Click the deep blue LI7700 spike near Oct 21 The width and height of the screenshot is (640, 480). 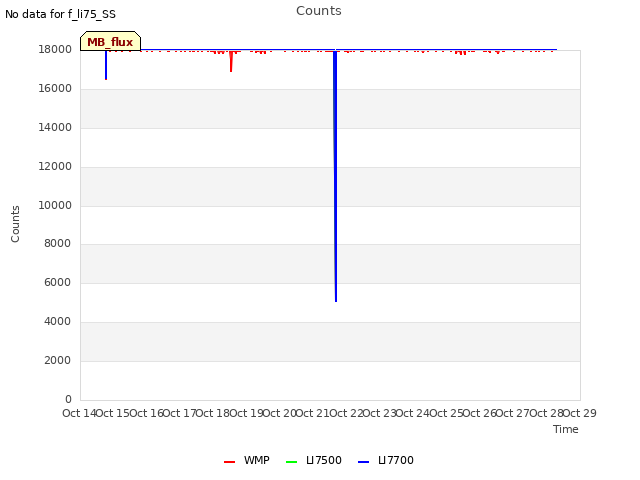[336, 176]
